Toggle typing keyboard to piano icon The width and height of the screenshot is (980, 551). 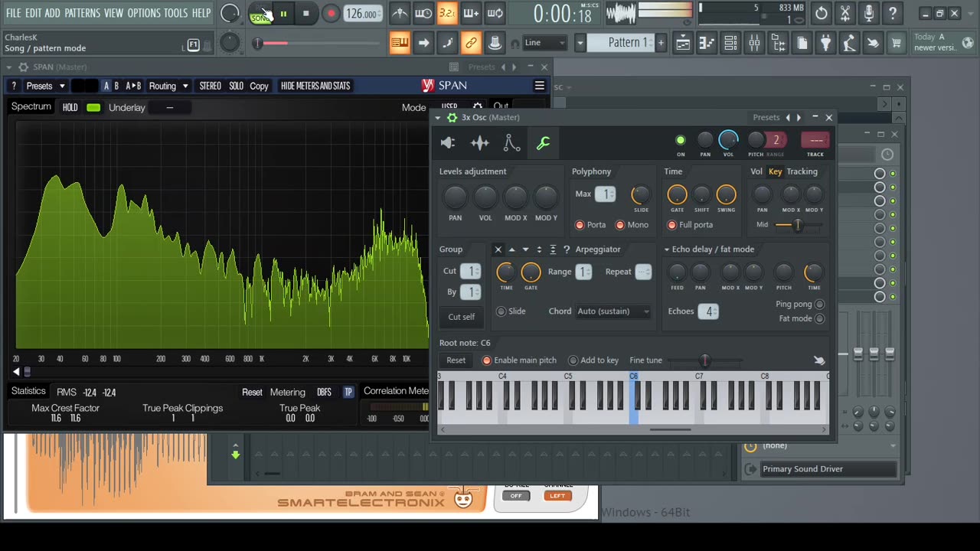click(x=400, y=43)
